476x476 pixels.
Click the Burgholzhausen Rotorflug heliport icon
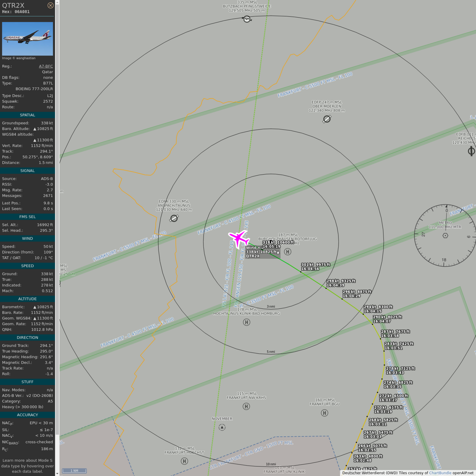point(288,252)
